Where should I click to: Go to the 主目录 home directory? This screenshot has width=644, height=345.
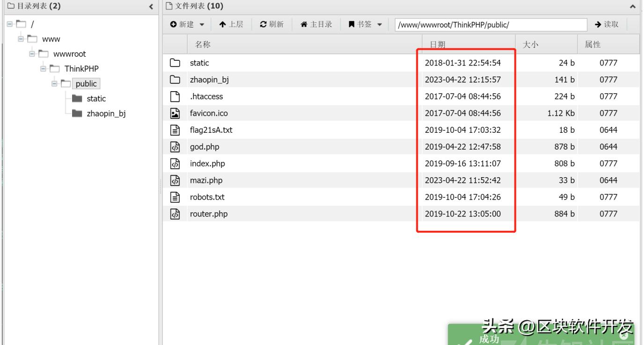click(316, 24)
